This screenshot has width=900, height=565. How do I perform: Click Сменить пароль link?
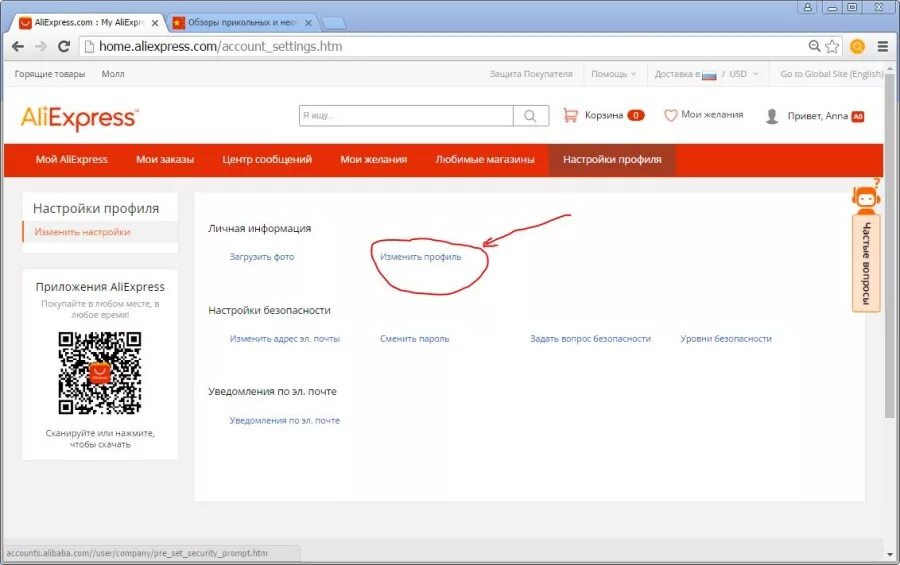click(x=414, y=339)
